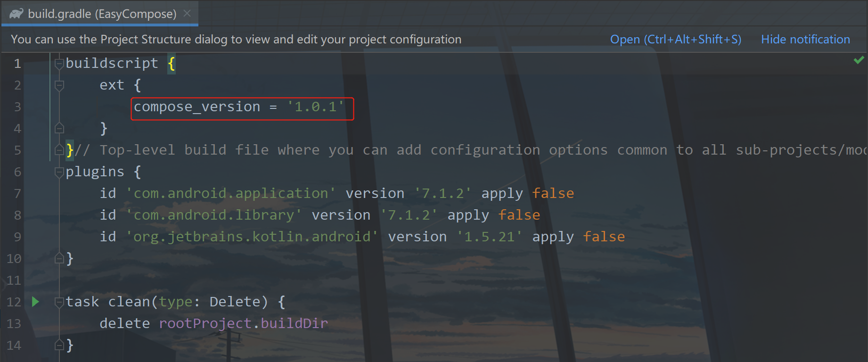Image resolution: width=868 pixels, height=362 pixels.
Task: Click line number 7 in the gutter
Action: pyautogui.click(x=17, y=194)
